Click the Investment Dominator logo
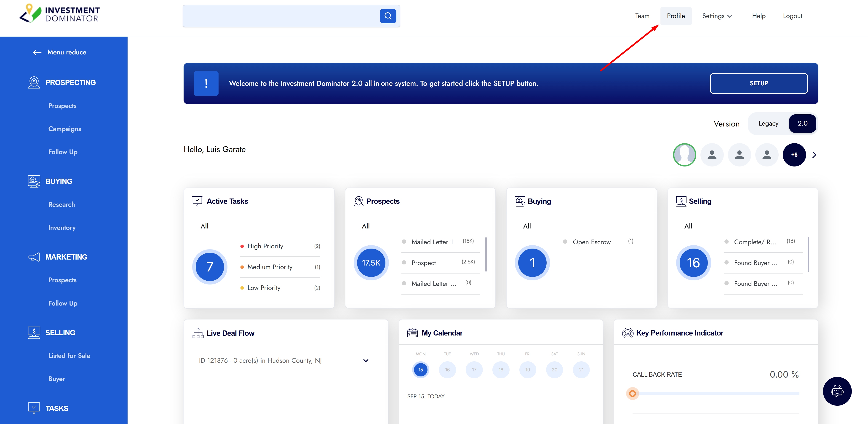Image resolution: width=868 pixels, height=424 pixels. click(x=59, y=14)
